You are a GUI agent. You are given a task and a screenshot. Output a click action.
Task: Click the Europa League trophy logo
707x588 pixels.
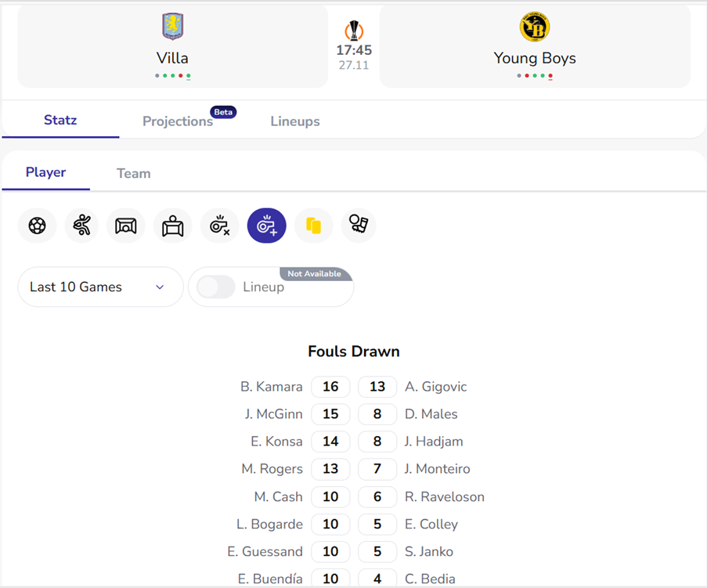point(354,31)
